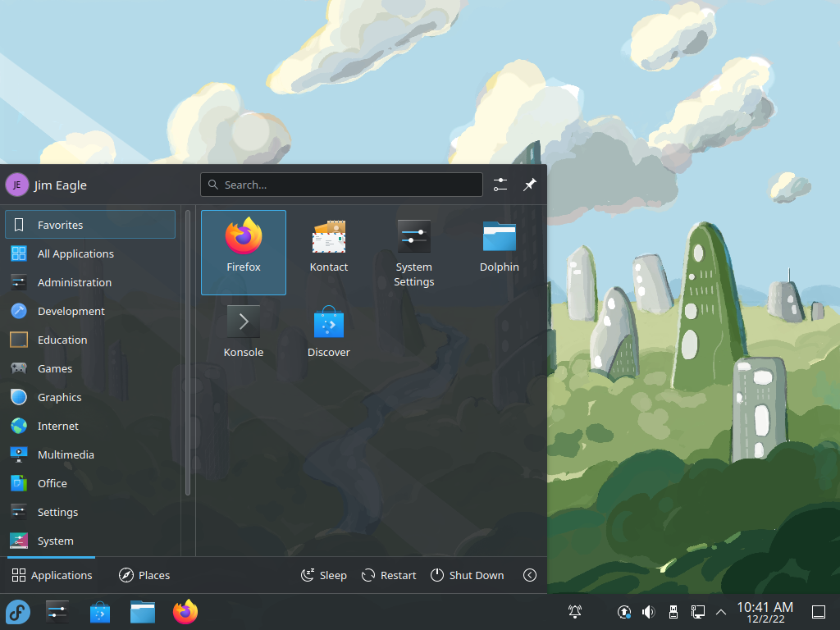840x630 pixels.
Task: Open the Settings category
Action: click(x=90, y=512)
